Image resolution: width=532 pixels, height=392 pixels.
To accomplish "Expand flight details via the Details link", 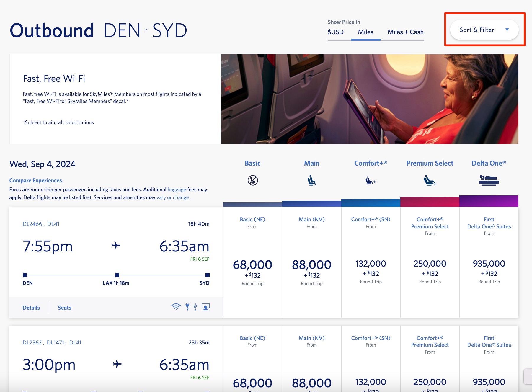I will (31, 308).
